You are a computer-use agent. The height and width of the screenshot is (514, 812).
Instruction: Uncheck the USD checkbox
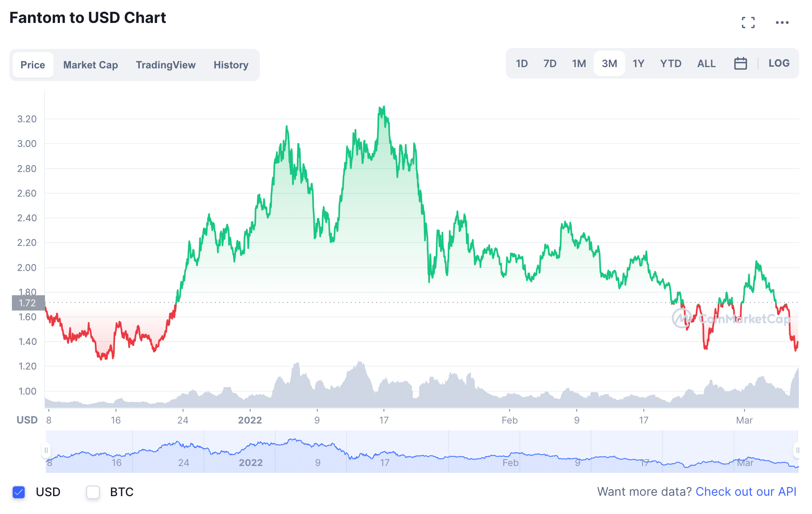(19, 492)
